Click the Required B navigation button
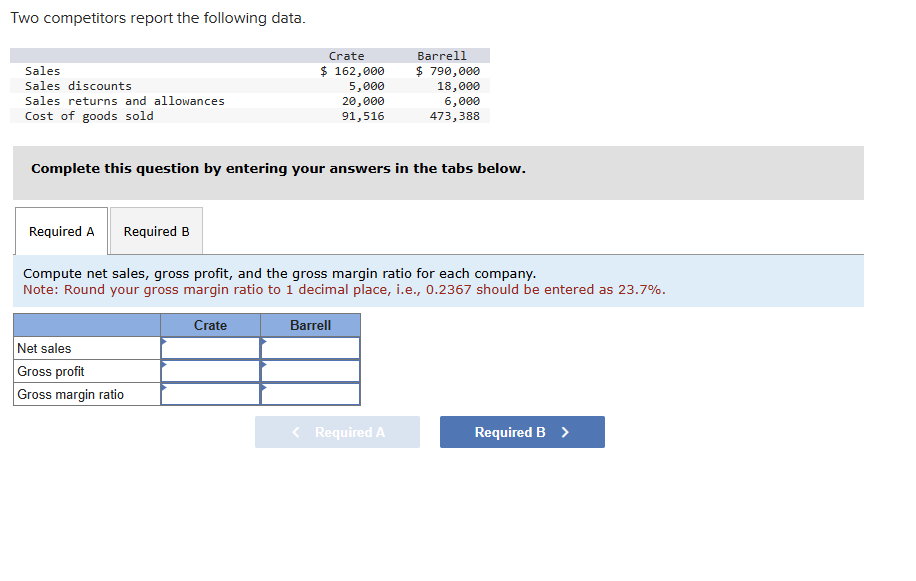Viewport: 916px width, 581px height. point(521,432)
